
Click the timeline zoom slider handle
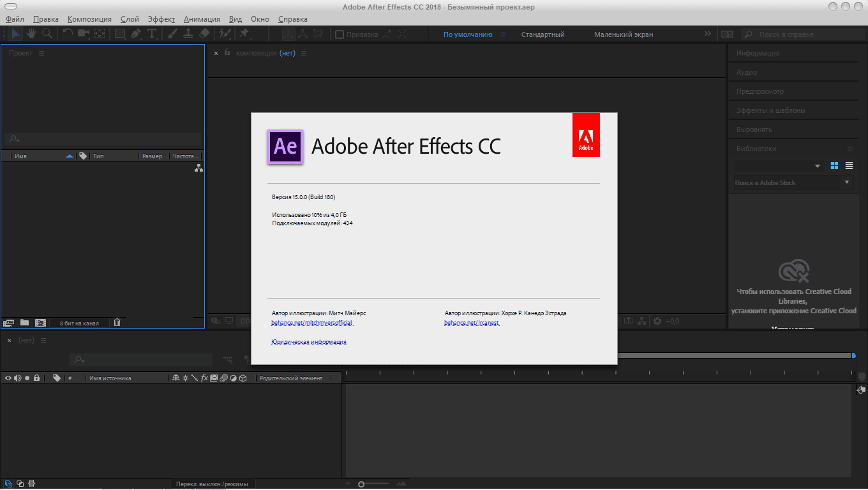click(x=361, y=484)
